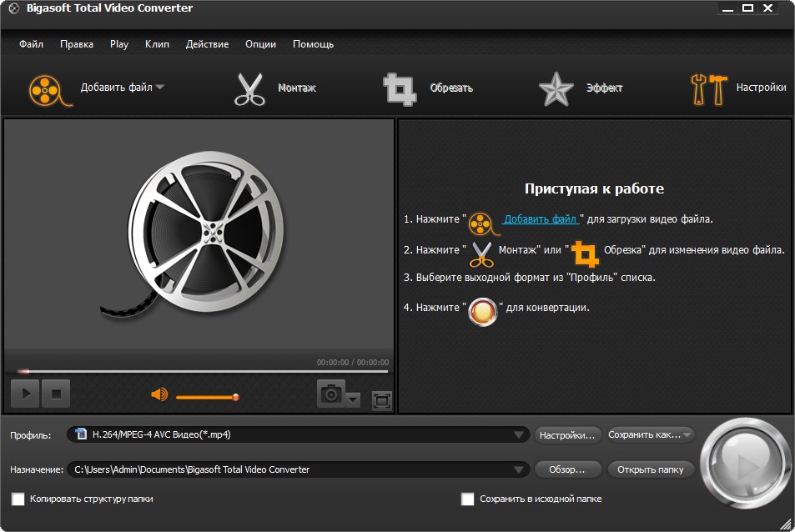
Task: Click the film reel icon in step 1
Action: point(484,224)
